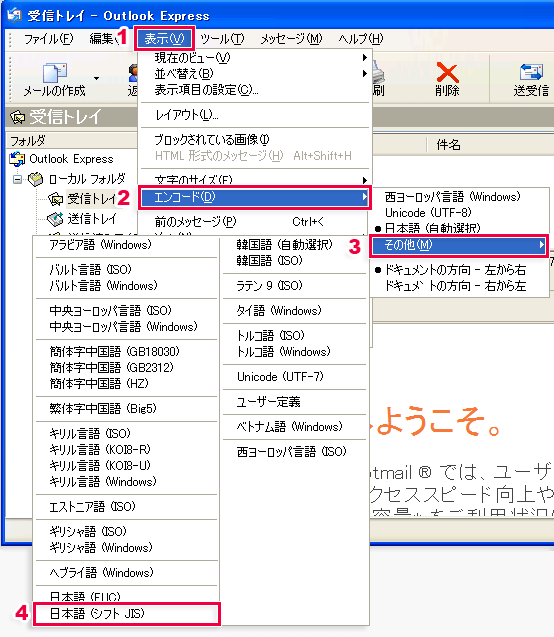Viewport: 554px width, 637px height.
Task: Open the dropdown arrow beside メールの作成
Action: 96,78
